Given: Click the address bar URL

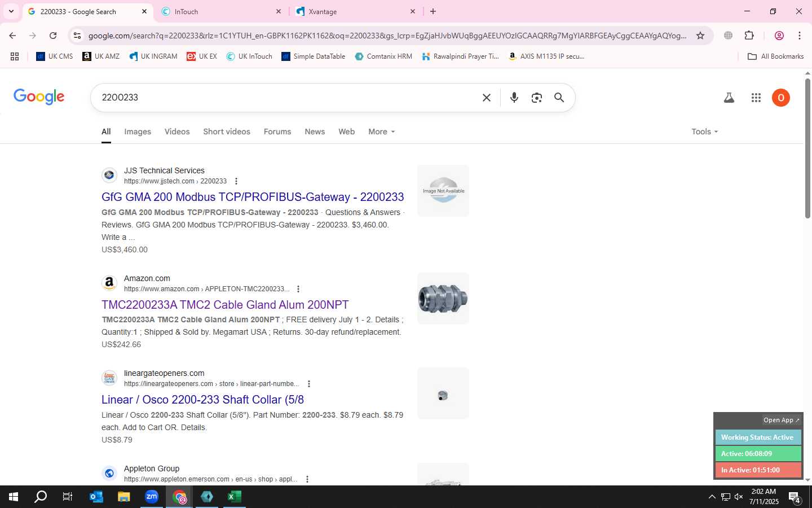Looking at the screenshot, I should 387,36.
